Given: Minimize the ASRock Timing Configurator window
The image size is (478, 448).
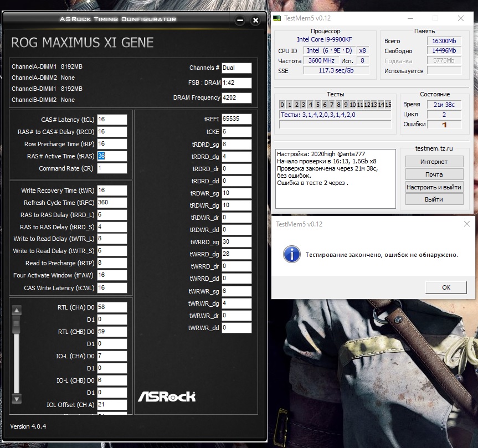Looking at the screenshot, I should click(240, 20).
